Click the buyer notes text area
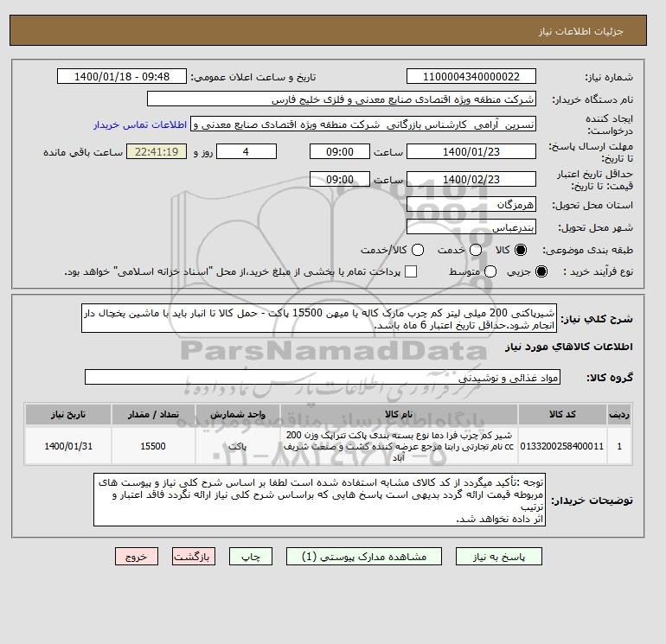 [x=319, y=501]
